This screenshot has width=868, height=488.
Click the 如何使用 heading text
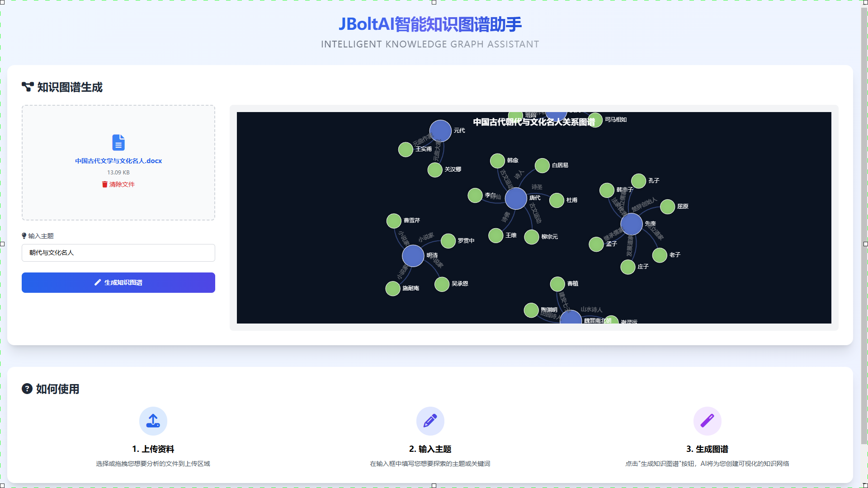(x=58, y=389)
